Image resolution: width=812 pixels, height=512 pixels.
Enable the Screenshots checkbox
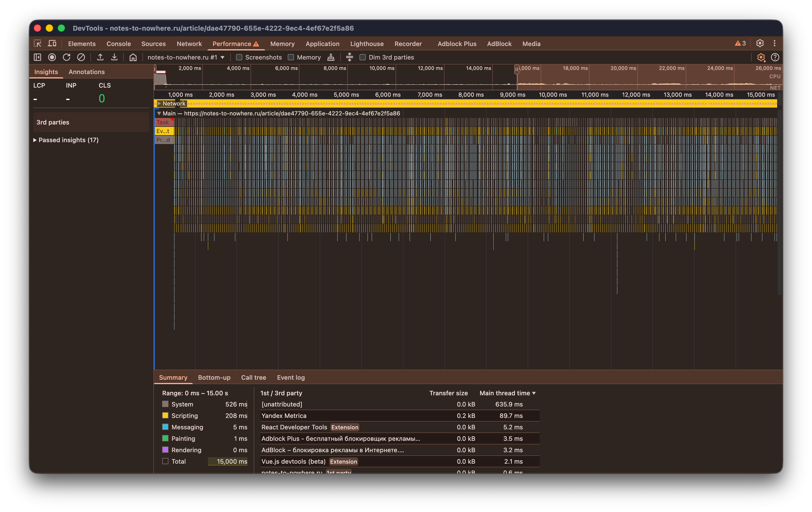tap(239, 57)
